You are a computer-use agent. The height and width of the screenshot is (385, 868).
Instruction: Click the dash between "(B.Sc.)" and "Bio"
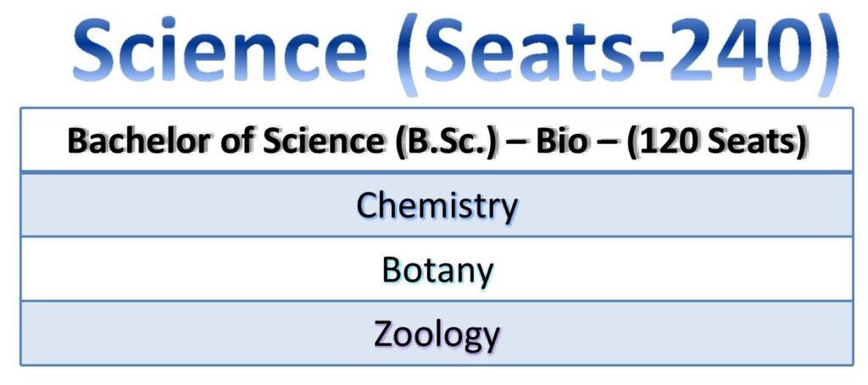pyautogui.click(x=515, y=142)
